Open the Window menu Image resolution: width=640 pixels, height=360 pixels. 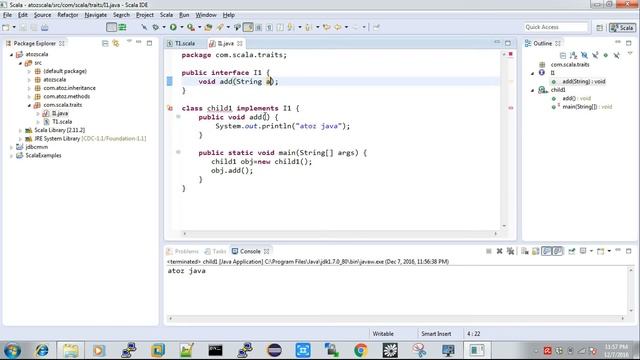(x=206, y=15)
